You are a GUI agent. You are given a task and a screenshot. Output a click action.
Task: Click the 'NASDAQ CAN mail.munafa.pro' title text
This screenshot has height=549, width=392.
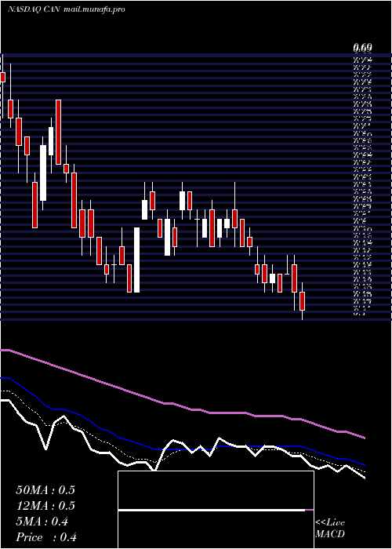click(x=67, y=9)
